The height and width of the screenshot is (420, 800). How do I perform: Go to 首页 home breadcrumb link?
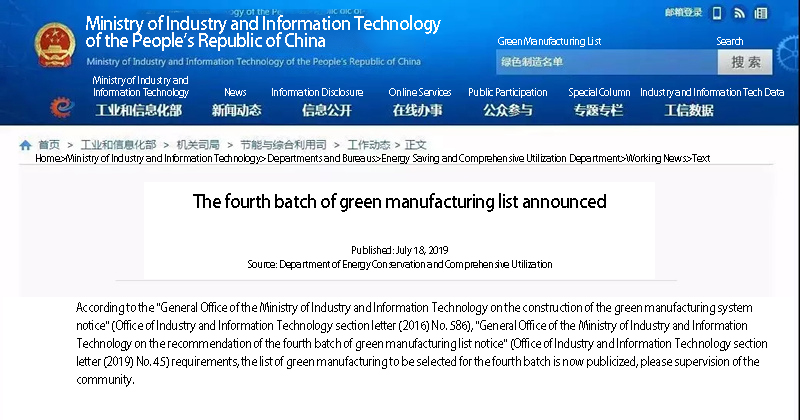(49, 145)
